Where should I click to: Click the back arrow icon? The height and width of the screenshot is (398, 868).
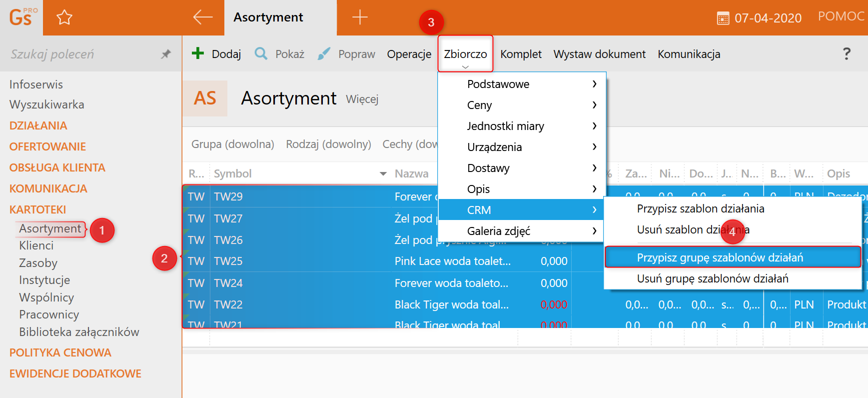203,17
